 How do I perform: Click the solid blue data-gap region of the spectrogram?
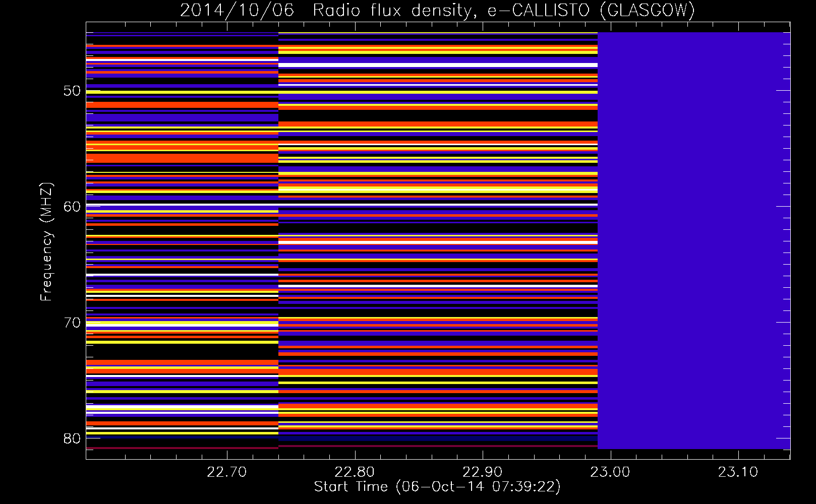click(694, 240)
